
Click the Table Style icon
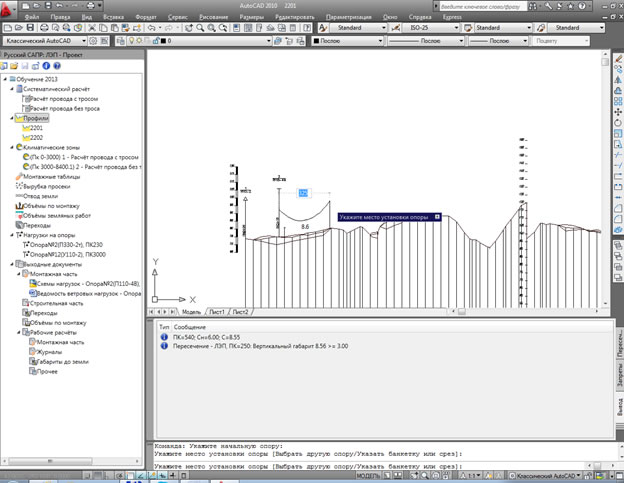[x=468, y=28]
